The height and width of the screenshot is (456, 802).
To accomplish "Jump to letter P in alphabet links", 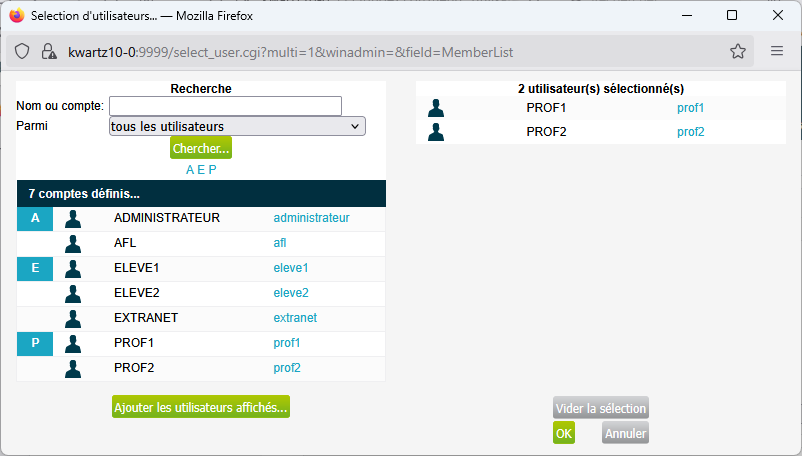I will (x=212, y=170).
